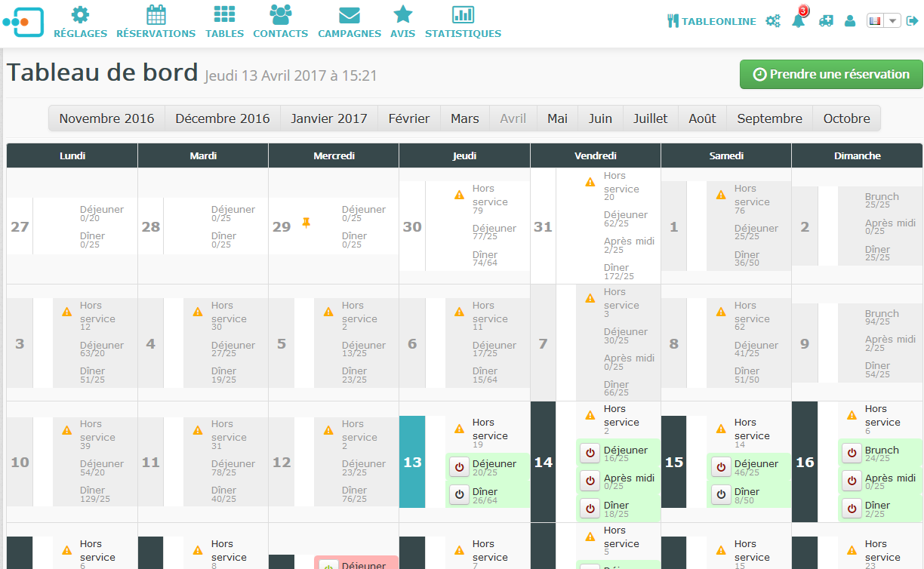Switch to Février month tab
The image size is (924, 569).
click(409, 118)
